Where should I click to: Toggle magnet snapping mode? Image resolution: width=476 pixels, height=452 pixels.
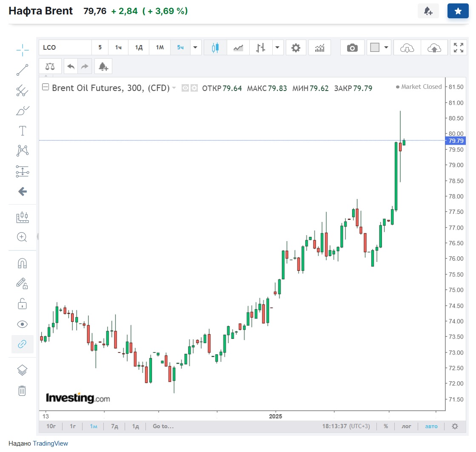pyautogui.click(x=22, y=263)
